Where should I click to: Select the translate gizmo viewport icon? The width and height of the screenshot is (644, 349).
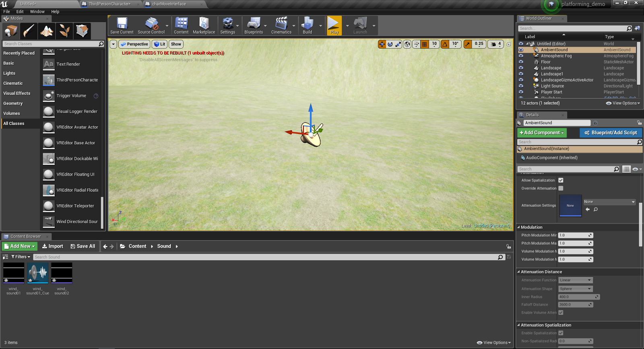tap(382, 44)
